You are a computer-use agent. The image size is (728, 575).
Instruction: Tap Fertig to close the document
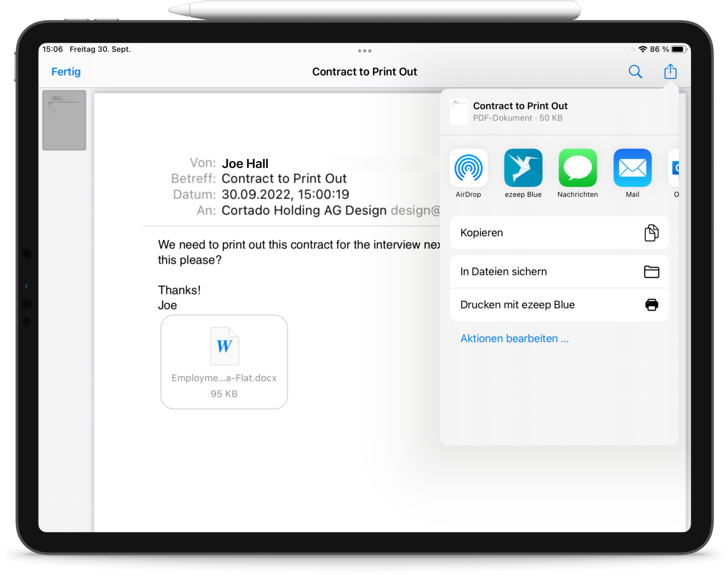pos(66,71)
